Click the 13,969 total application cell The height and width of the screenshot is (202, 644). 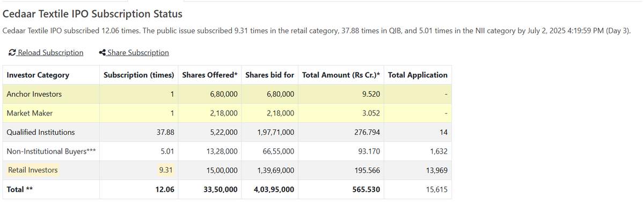pyautogui.click(x=437, y=170)
